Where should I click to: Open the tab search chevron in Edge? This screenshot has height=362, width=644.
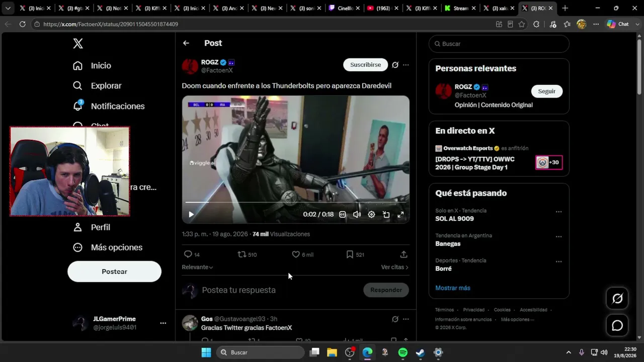8,8
